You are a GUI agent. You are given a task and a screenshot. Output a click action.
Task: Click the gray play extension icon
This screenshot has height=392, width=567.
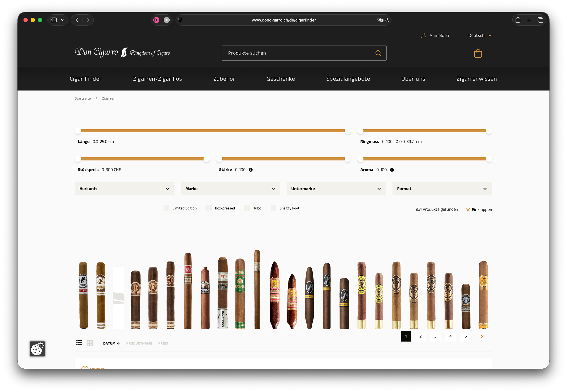point(167,20)
